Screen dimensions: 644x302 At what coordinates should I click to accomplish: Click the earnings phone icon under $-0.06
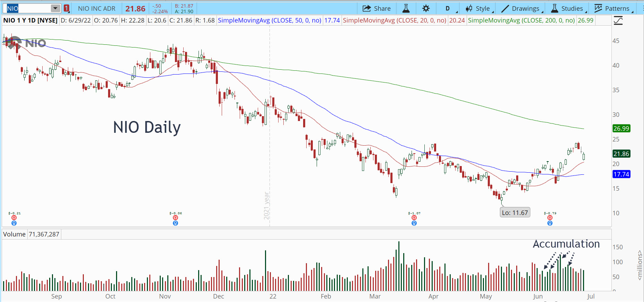pyautogui.click(x=175, y=218)
